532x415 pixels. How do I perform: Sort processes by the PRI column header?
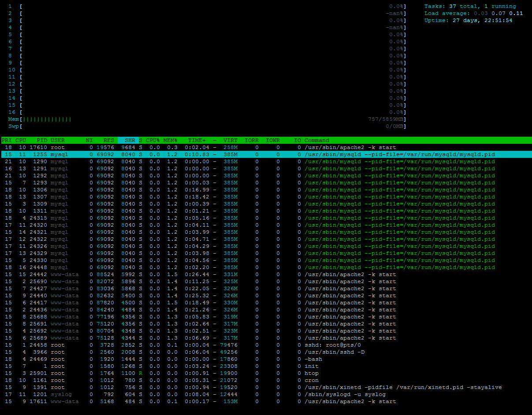click(x=7, y=140)
